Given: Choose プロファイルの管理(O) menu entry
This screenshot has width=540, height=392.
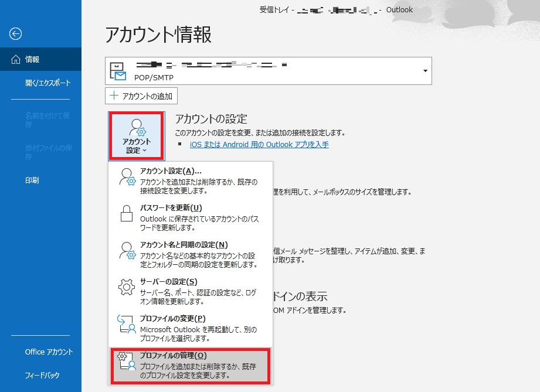Looking at the screenshot, I should pos(191,366).
